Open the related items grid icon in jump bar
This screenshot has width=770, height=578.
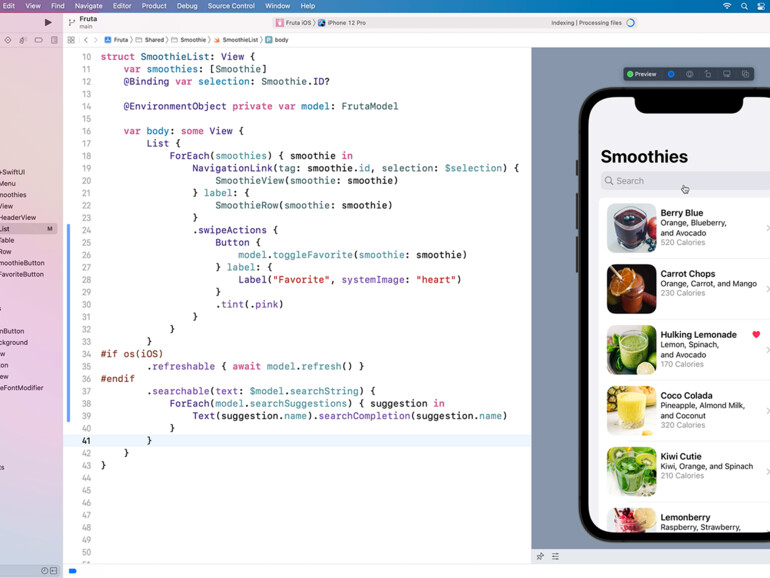click(71, 40)
